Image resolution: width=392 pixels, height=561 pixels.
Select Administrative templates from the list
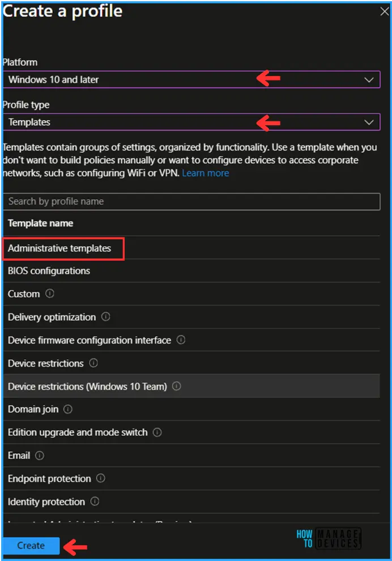(x=59, y=248)
